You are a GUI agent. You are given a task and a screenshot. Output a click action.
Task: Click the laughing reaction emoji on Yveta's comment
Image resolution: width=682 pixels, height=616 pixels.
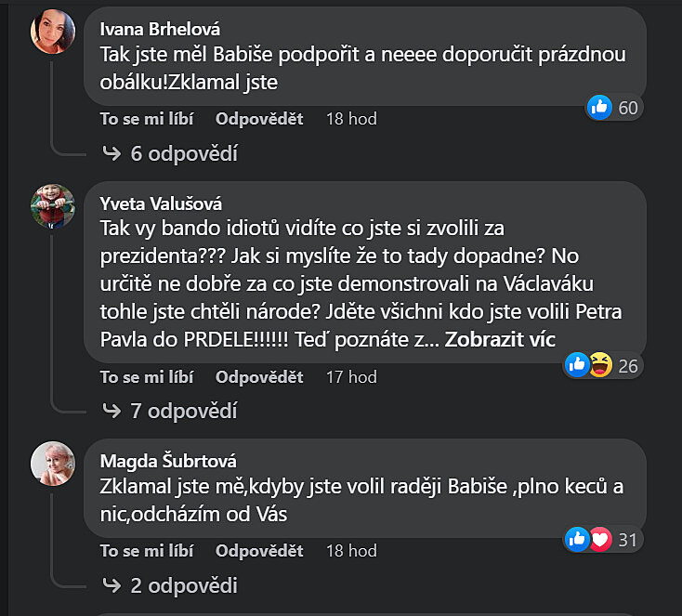(600, 365)
